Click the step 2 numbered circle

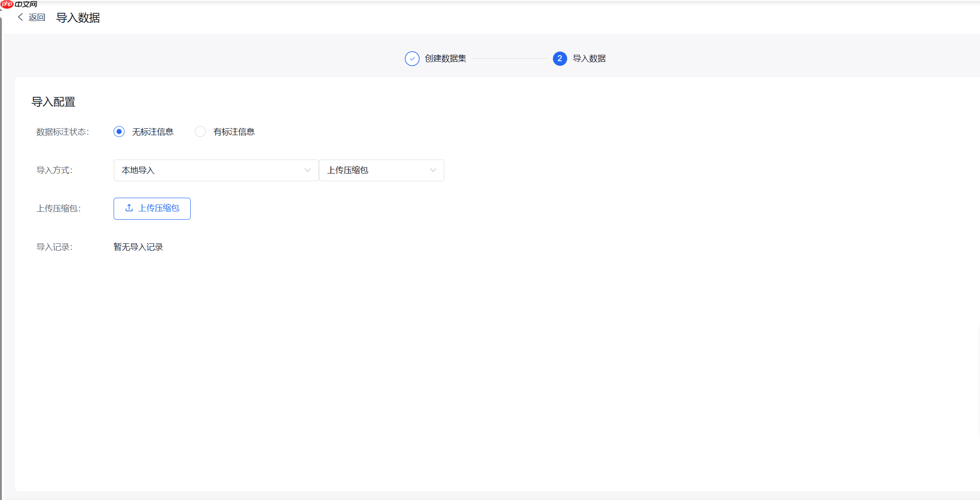click(559, 58)
